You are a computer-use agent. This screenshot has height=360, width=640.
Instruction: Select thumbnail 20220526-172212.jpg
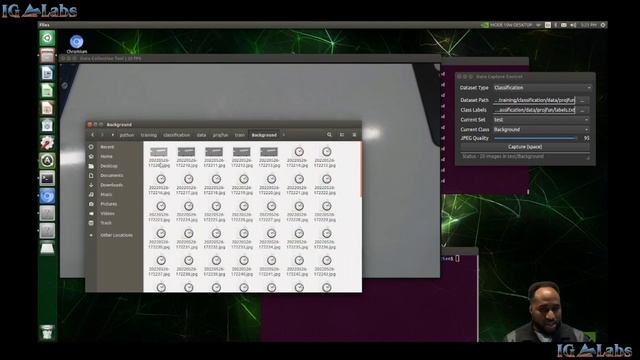(x=242, y=158)
